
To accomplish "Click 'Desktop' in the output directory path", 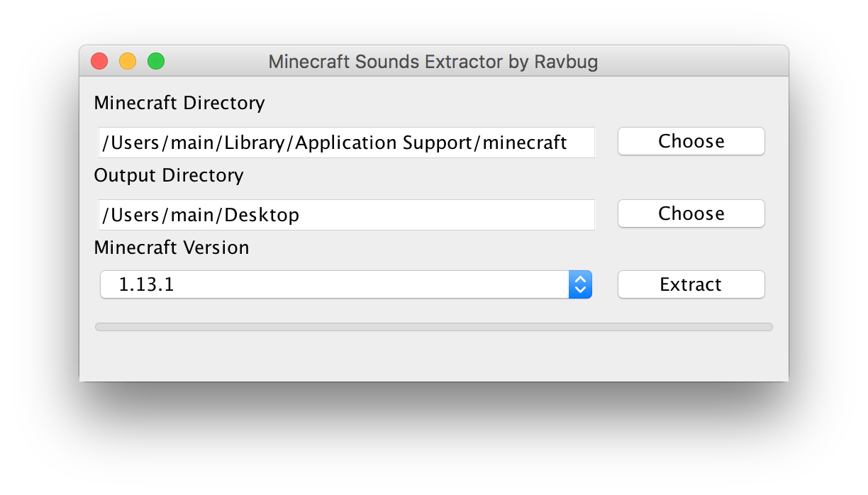I will coord(262,215).
